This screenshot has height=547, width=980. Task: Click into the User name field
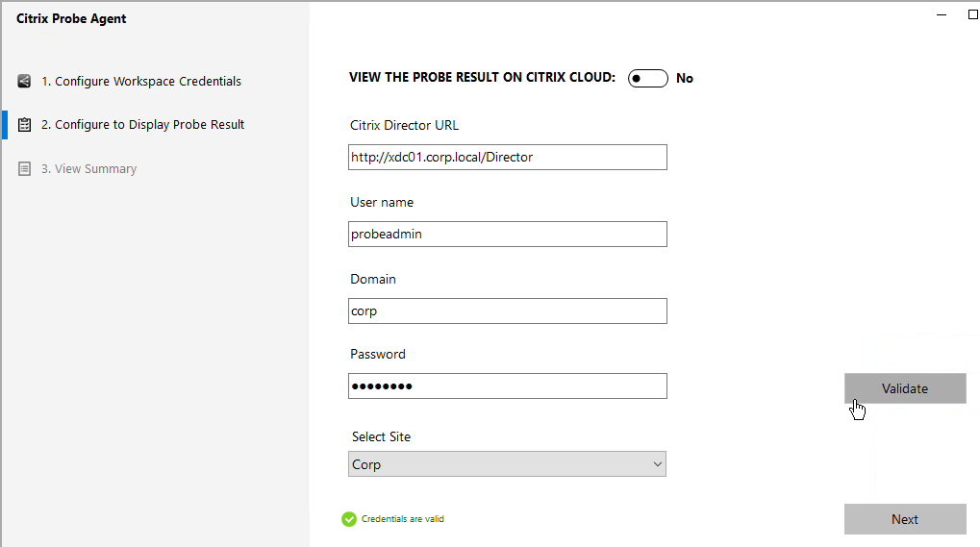[x=508, y=235]
